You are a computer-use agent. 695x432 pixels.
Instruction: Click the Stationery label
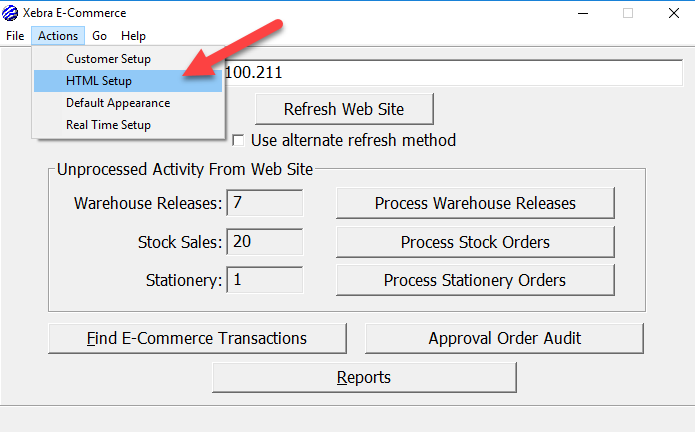184,280
